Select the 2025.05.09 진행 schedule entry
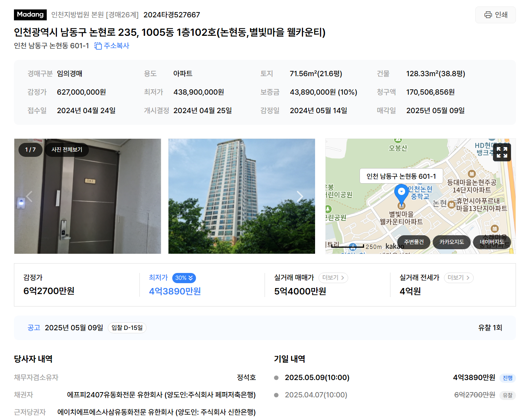525x420 pixels. [395, 377]
